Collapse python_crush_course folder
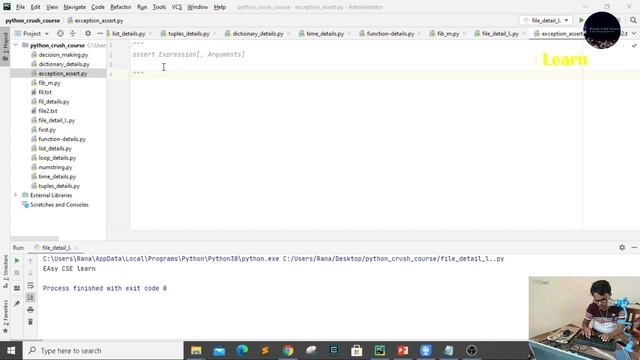640x360 pixels. (16, 45)
